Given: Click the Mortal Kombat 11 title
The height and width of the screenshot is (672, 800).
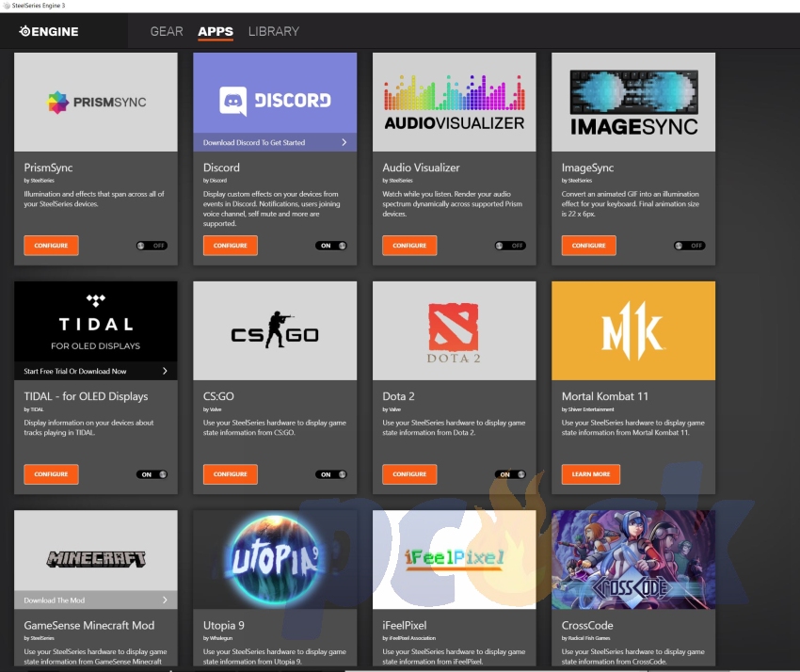Looking at the screenshot, I should [605, 396].
